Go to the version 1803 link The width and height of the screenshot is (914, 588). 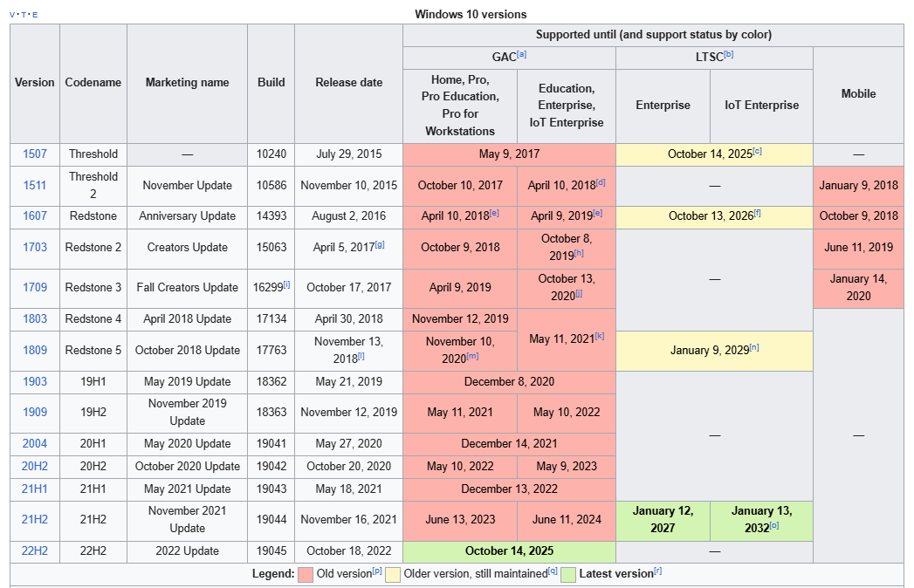[x=34, y=318]
